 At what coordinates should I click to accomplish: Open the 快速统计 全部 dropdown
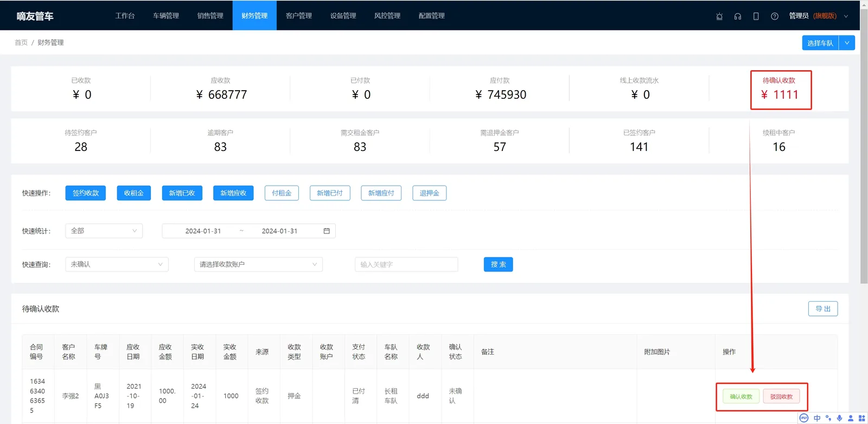[104, 231]
